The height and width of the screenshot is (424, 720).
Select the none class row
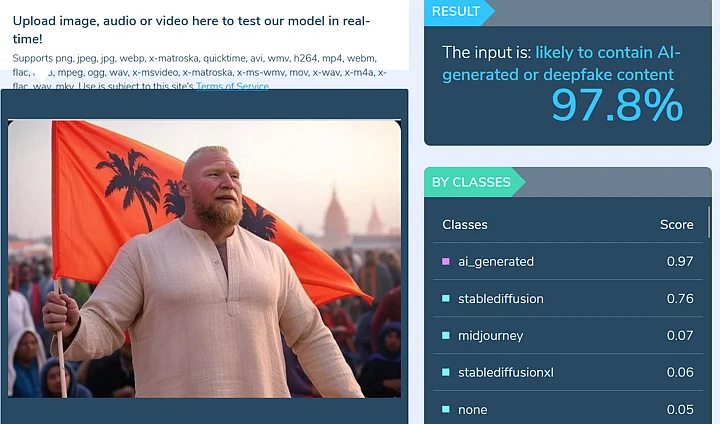click(x=568, y=409)
